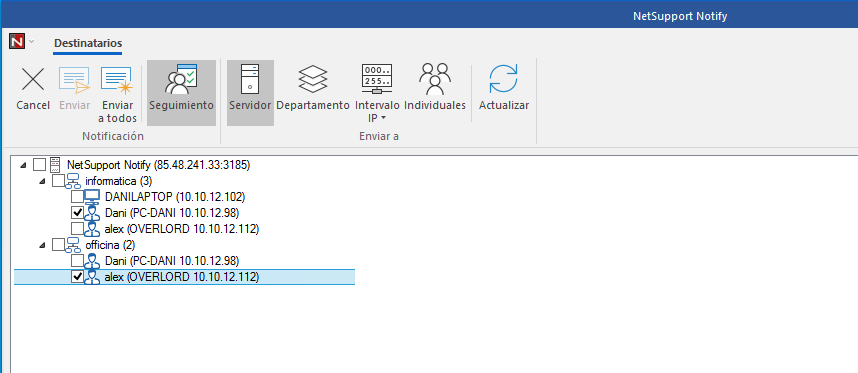Click the informatica network group icon
This screenshot has height=373, width=858.
73,181
